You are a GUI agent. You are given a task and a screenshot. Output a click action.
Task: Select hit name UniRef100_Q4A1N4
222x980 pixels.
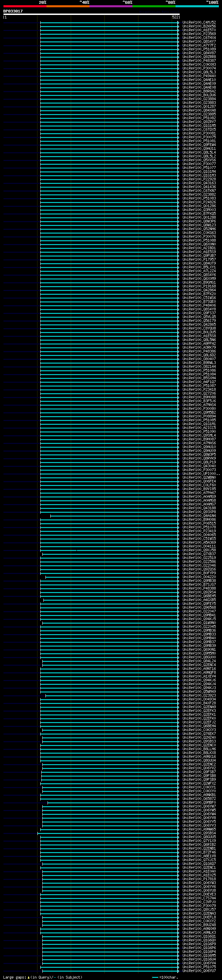click(x=199, y=516)
